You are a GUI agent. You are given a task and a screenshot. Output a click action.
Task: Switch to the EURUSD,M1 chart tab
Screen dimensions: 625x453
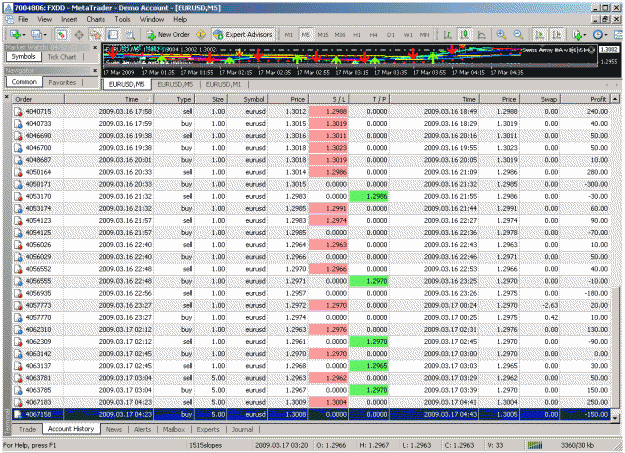pos(223,84)
